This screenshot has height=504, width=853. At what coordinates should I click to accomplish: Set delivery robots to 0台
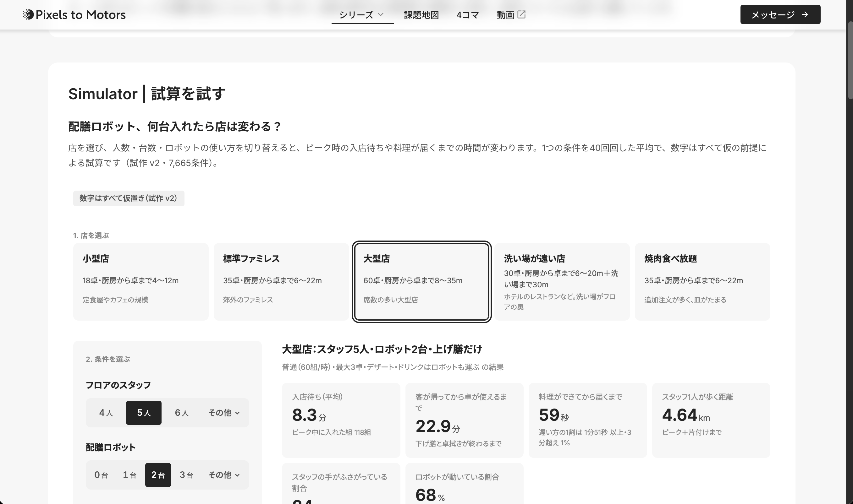(101, 475)
